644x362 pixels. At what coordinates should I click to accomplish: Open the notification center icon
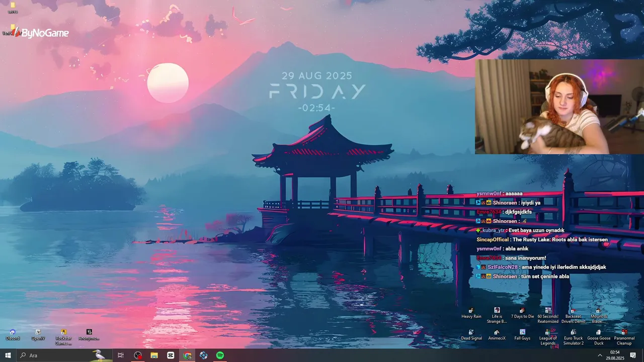(x=633, y=355)
